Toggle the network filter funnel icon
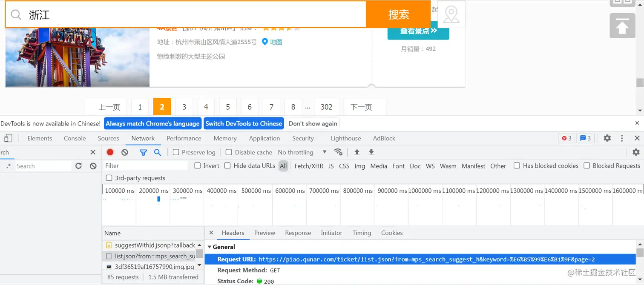 point(144,152)
